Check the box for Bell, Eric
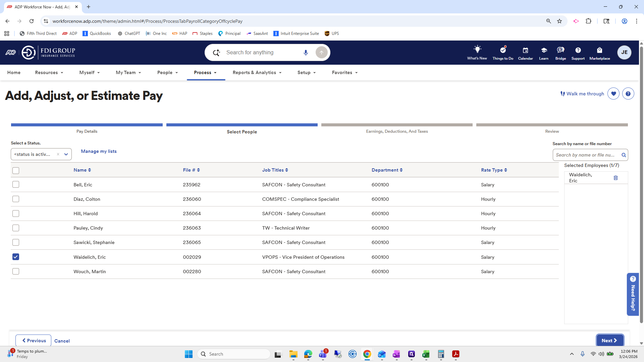644x362 pixels. pyautogui.click(x=16, y=184)
